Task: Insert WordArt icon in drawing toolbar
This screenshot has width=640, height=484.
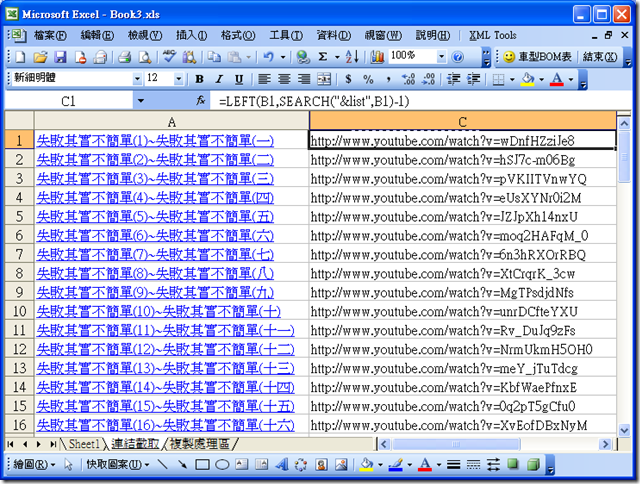Action: point(282,464)
